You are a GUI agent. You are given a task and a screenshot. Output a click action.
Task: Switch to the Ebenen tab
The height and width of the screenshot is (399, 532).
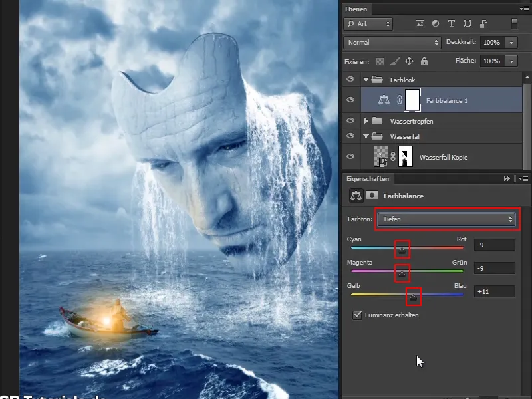(x=356, y=9)
